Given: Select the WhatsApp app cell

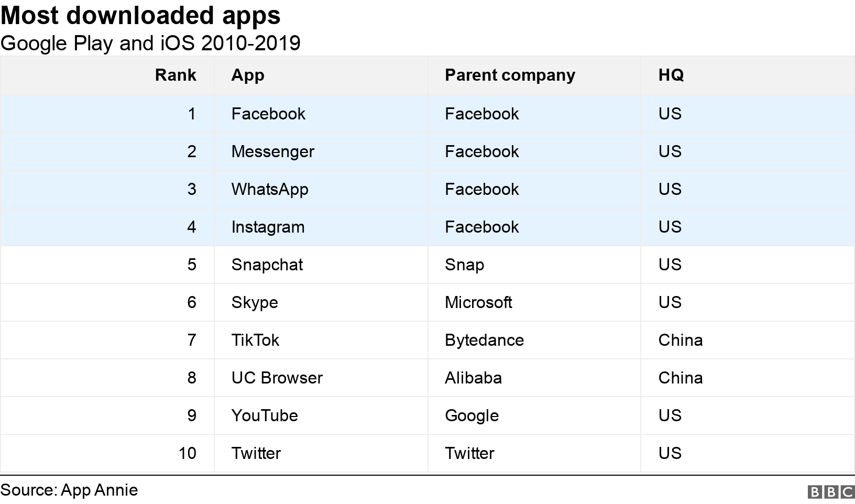Looking at the screenshot, I should (270, 189).
